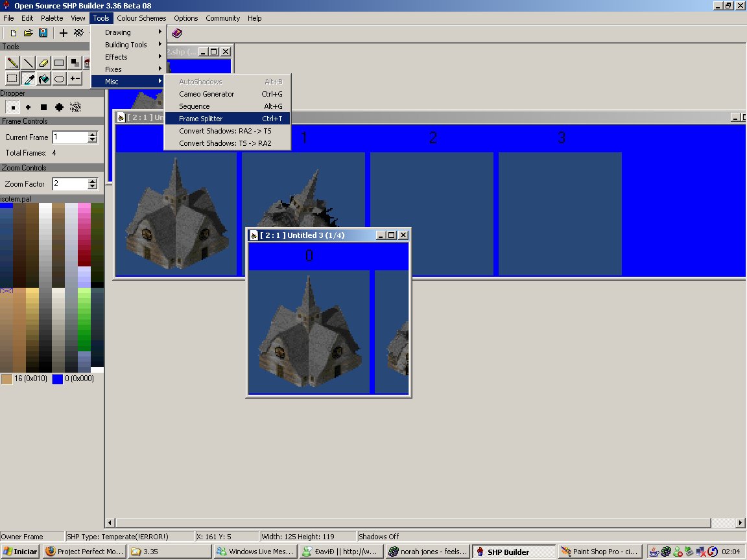Choose Cameo Generator from Misc submenu

tap(227, 94)
